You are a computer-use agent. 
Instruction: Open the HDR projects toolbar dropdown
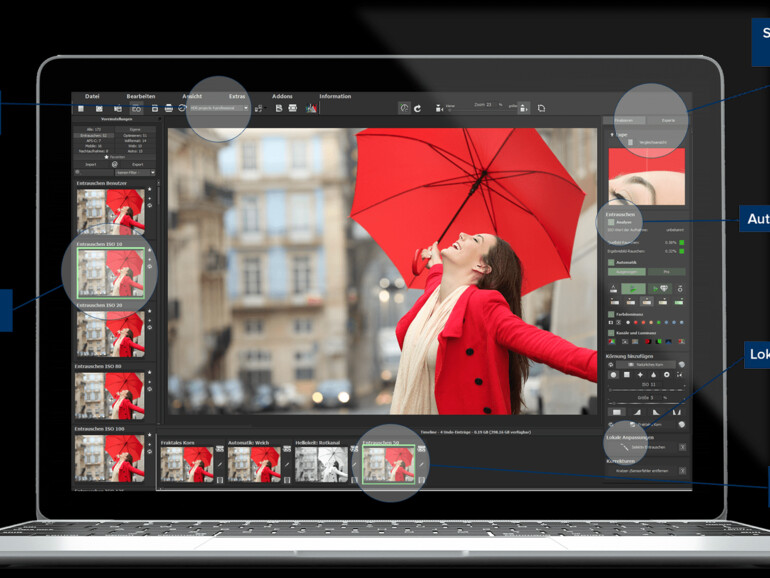[220, 108]
